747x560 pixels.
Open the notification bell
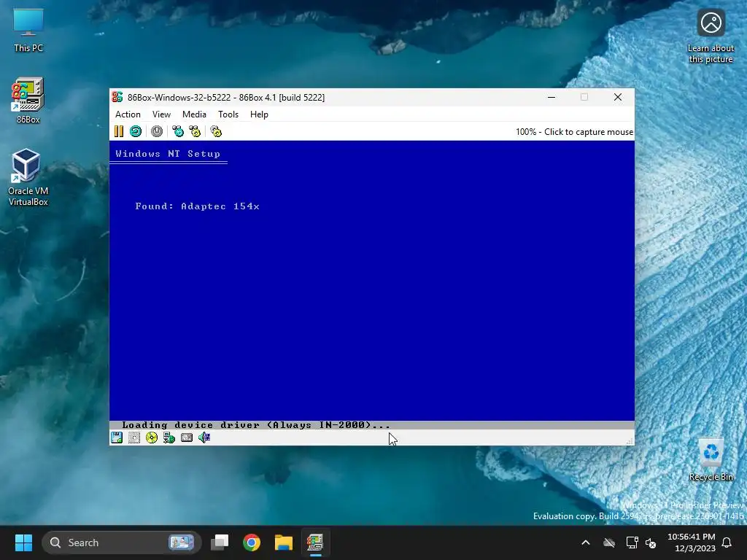[727, 542]
